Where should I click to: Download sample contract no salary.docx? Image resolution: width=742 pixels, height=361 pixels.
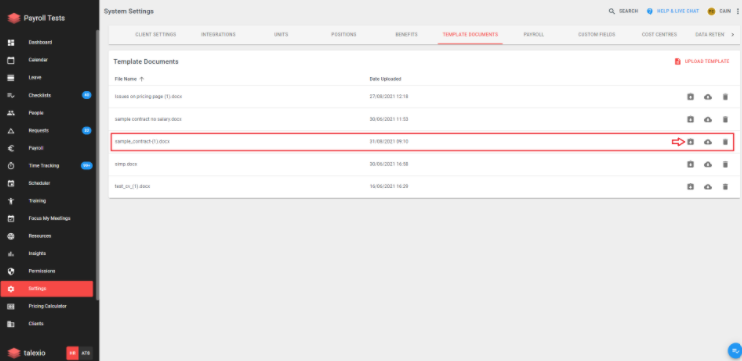point(708,120)
